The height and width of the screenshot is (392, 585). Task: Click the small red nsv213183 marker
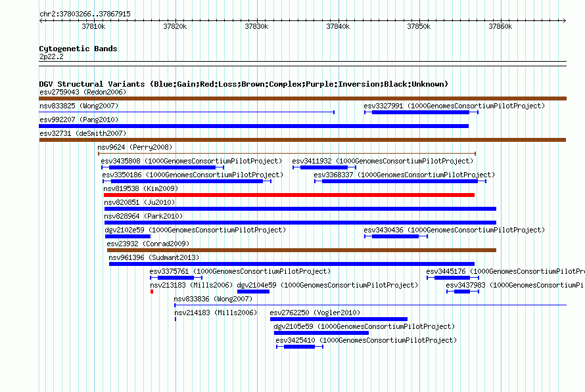pos(152,292)
